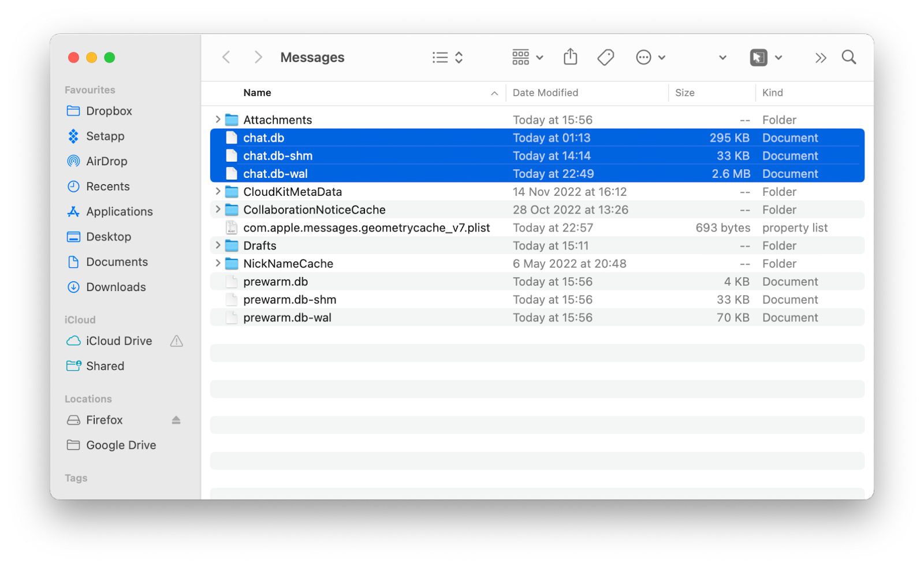Click the iCloud Drive warning icon
This screenshot has height=566, width=924.
pos(176,341)
